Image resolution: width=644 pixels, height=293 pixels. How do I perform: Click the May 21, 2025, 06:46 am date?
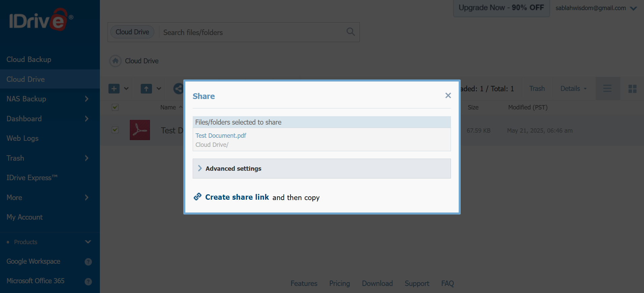[540, 130]
